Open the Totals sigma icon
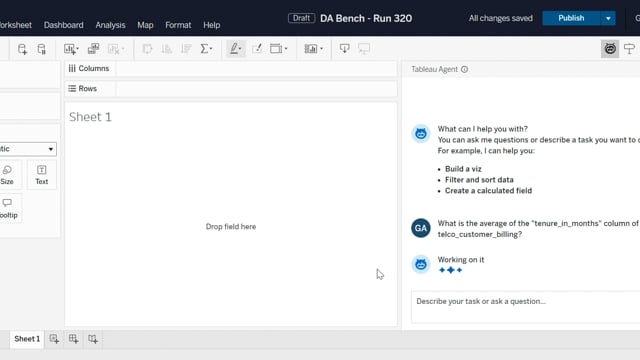Viewport: 640px width, 360px height. (206, 49)
